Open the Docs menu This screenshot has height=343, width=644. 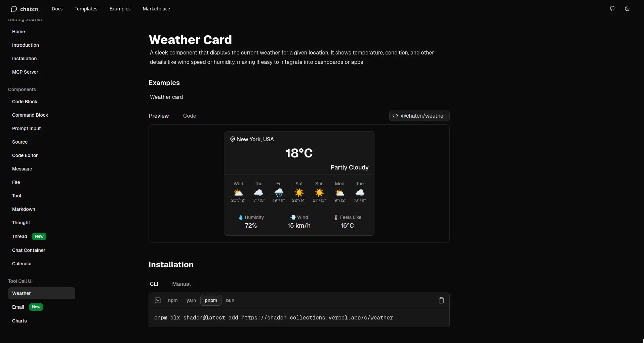pos(57,9)
